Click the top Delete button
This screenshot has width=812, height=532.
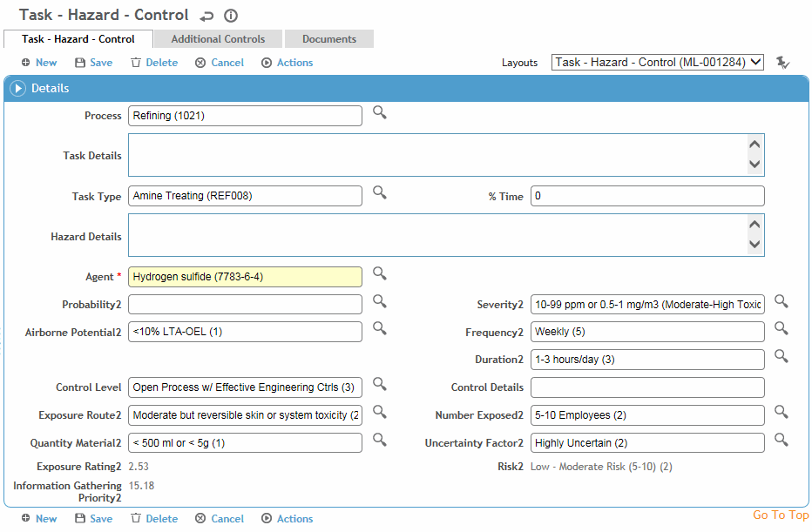(x=154, y=63)
